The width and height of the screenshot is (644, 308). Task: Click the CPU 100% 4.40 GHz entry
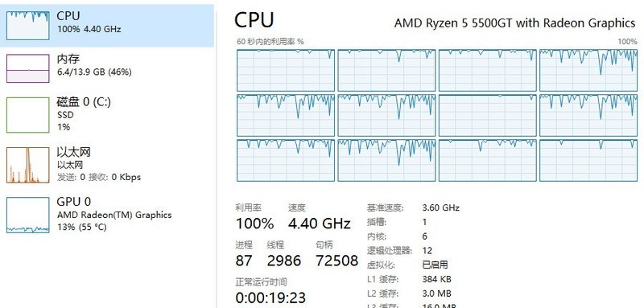click(x=89, y=23)
